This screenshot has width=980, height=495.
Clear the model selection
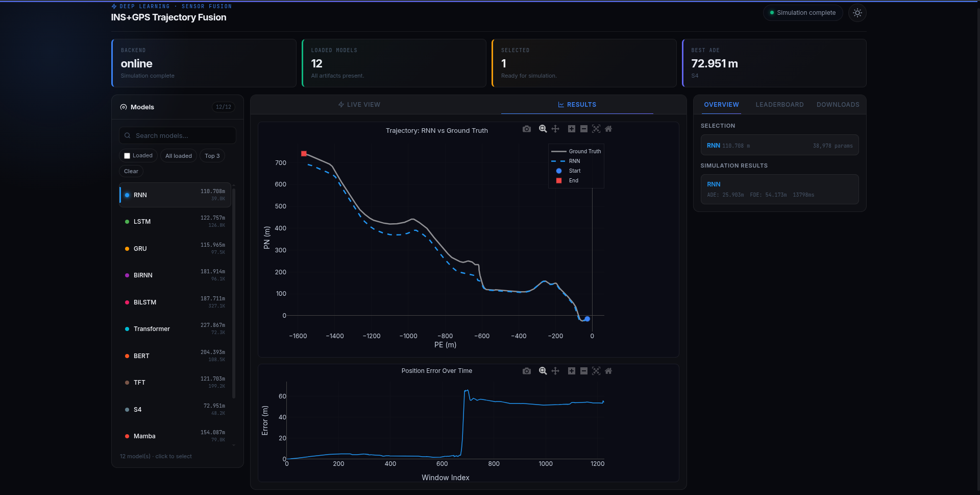pyautogui.click(x=131, y=171)
